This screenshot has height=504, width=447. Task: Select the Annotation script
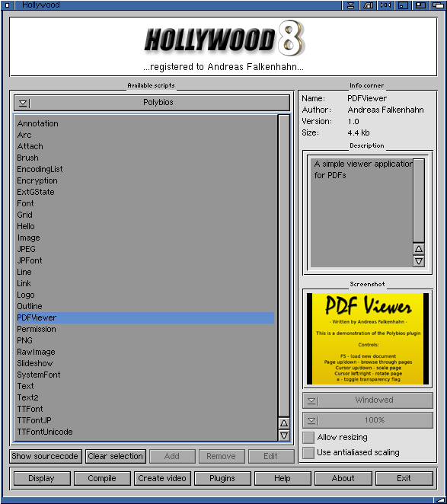[145, 123]
